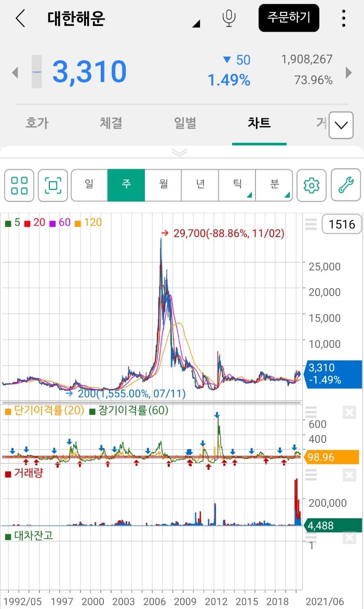Close the 대차잔고 panel
This screenshot has height=609, width=364.
349,537
